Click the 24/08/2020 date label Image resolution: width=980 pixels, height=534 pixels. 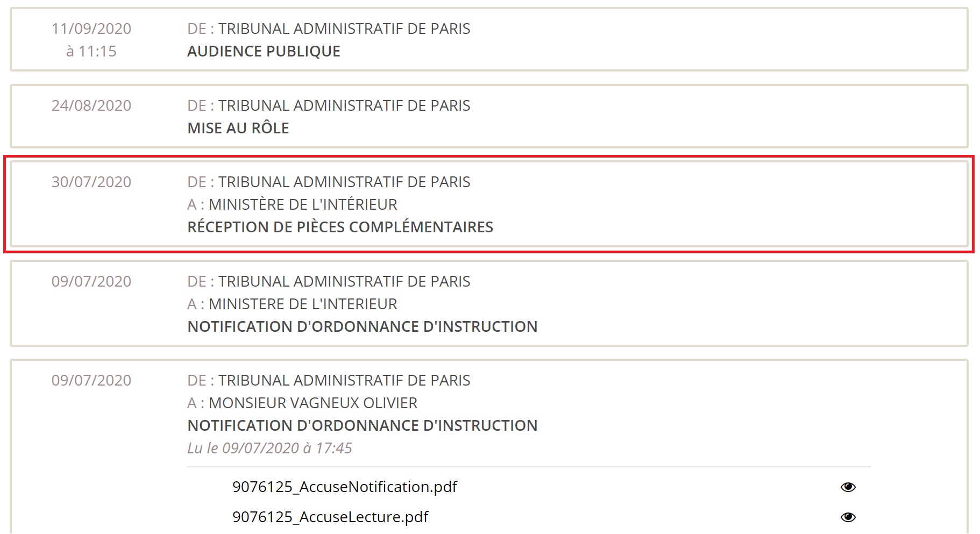[x=91, y=106]
